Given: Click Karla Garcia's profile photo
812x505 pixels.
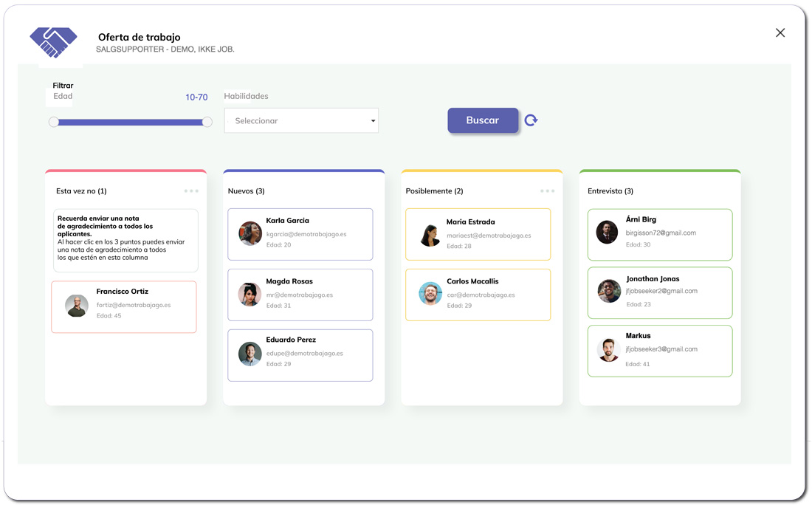Looking at the screenshot, I should tap(250, 233).
